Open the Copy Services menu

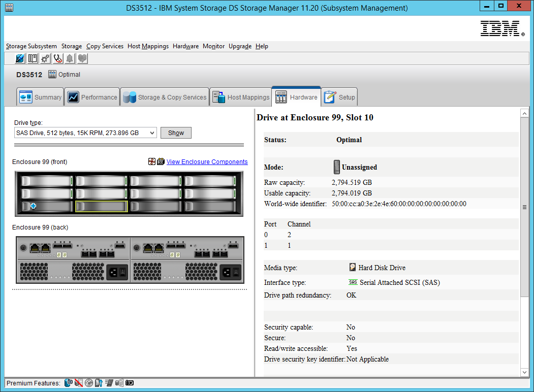(105, 46)
